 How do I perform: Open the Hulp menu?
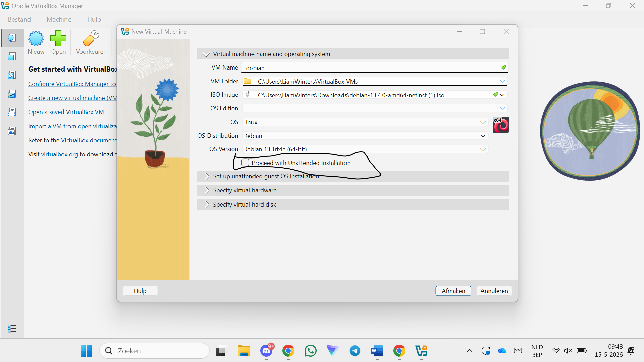(x=94, y=19)
